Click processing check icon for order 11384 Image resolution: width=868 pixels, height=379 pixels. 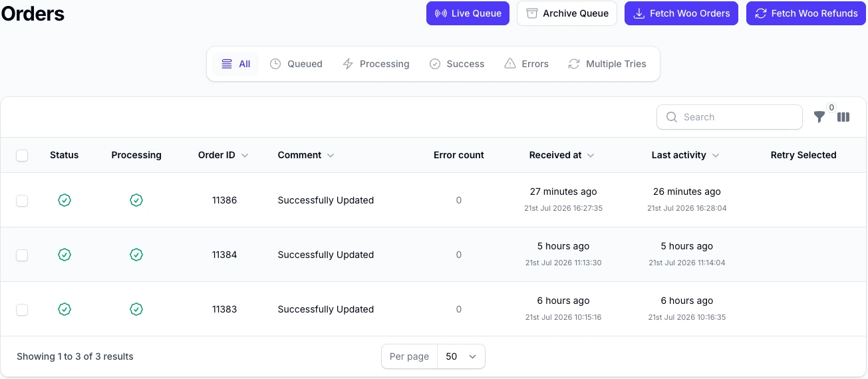[x=136, y=255]
